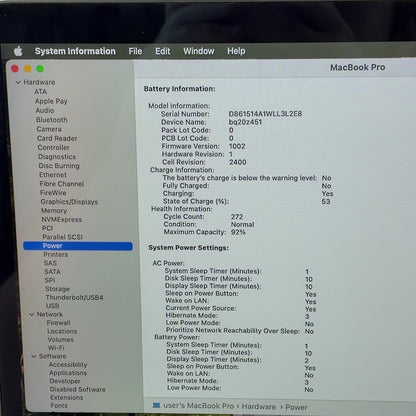Select Bluetooth in the sidebar
Image resolution: width=416 pixels, height=416 pixels.
52,120
